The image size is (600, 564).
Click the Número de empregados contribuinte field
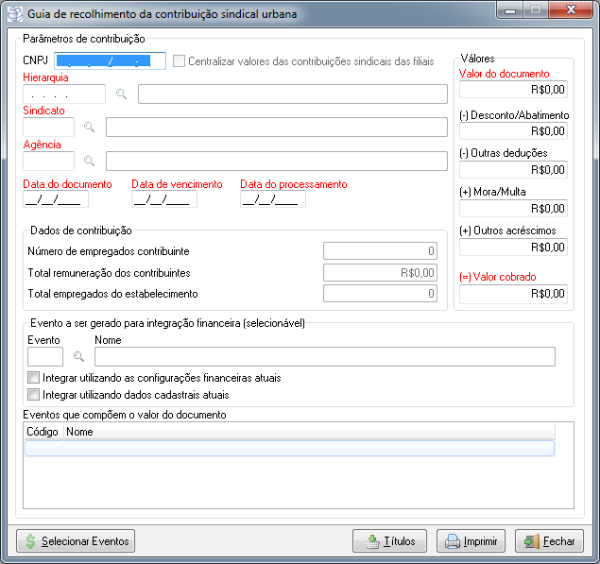coord(380,251)
